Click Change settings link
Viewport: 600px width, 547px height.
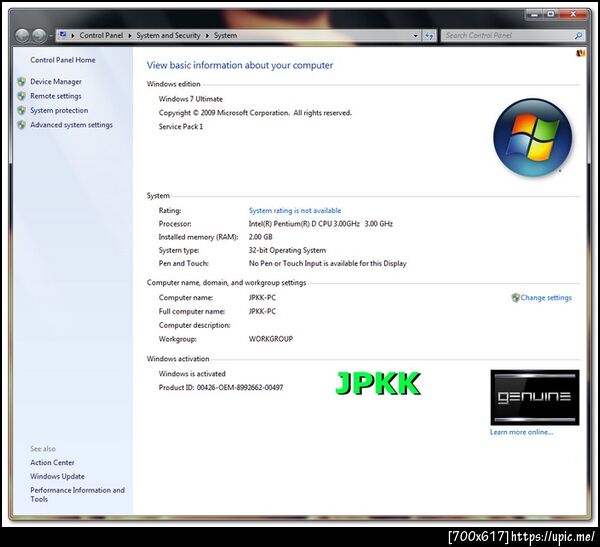pyautogui.click(x=546, y=297)
